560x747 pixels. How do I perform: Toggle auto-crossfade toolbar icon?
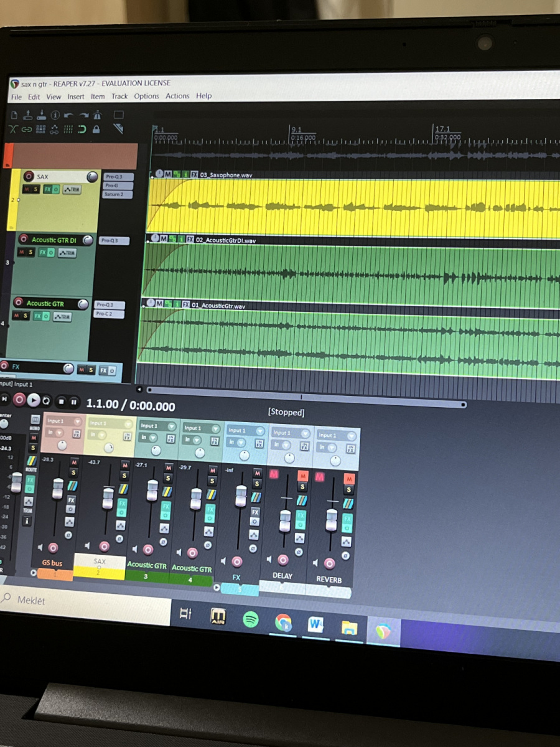pyautogui.click(x=13, y=129)
